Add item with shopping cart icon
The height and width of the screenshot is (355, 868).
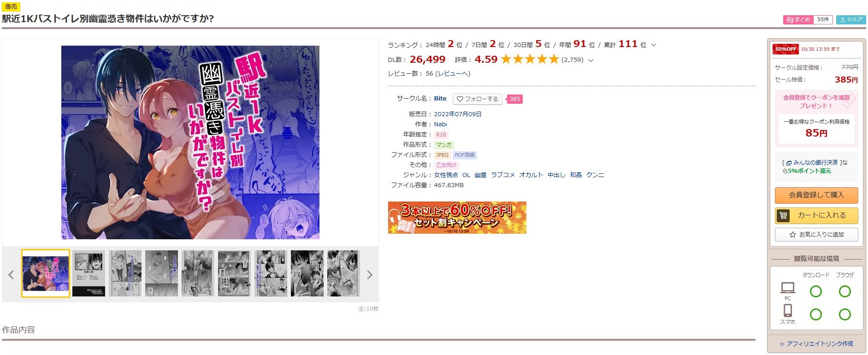click(816, 215)
